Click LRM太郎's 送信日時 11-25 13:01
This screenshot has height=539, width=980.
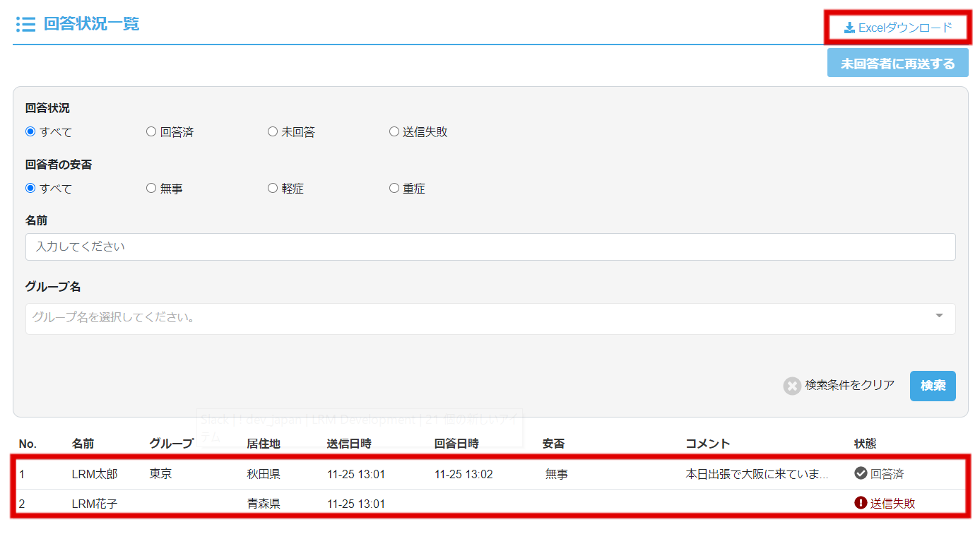[x=356, y=474]
